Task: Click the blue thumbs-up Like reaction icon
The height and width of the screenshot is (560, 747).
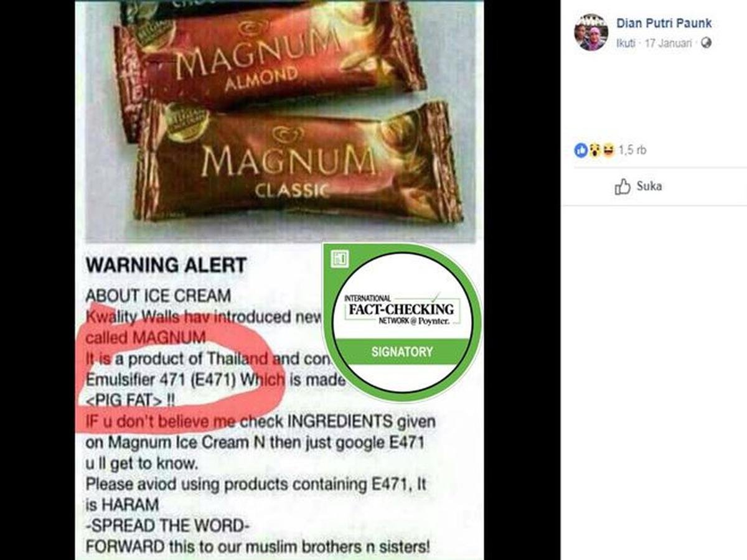Action: pos(581,150)
